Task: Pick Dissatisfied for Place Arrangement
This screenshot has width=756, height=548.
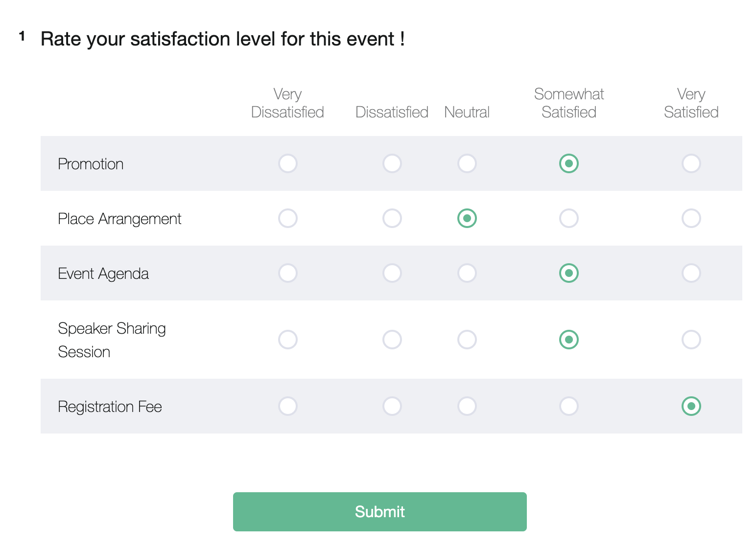Action: pos(392,219)
